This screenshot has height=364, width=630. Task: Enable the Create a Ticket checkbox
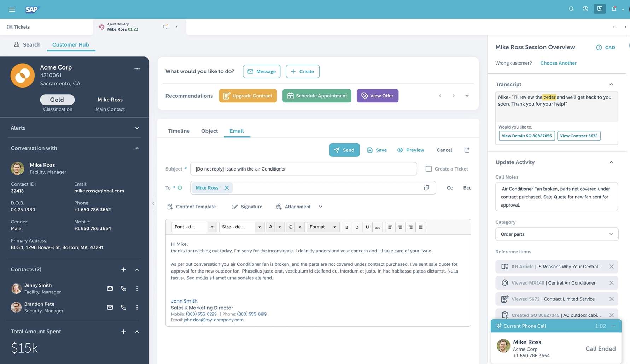pyautogui.click(x=428, y=169)
